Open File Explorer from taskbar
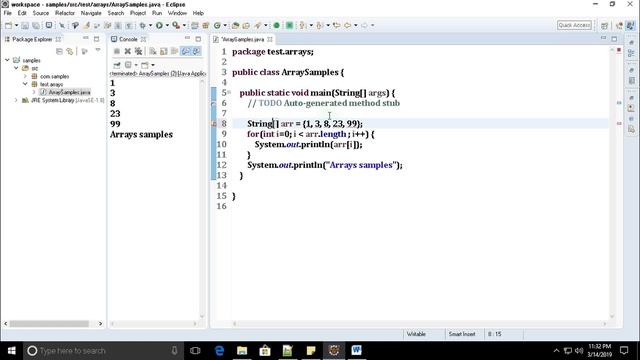640x360 pixels. click(x=242, y=351)
